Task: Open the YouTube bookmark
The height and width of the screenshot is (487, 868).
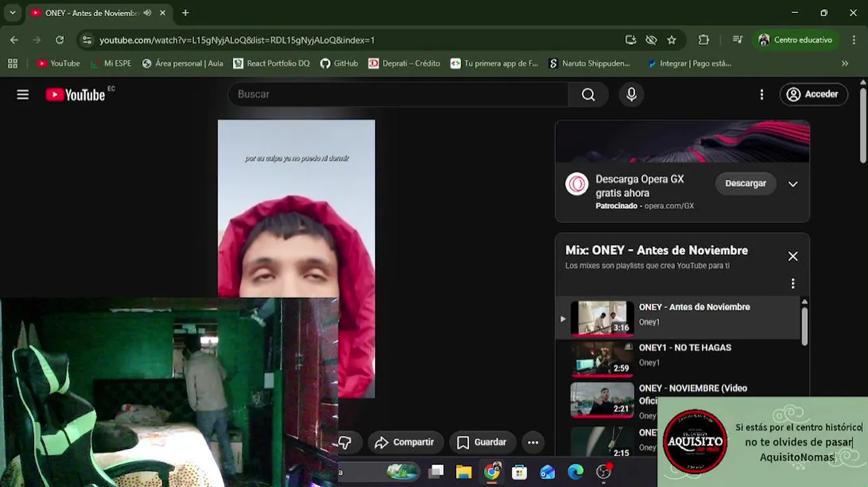Action: pyautogui.click(x=58, y=64)
